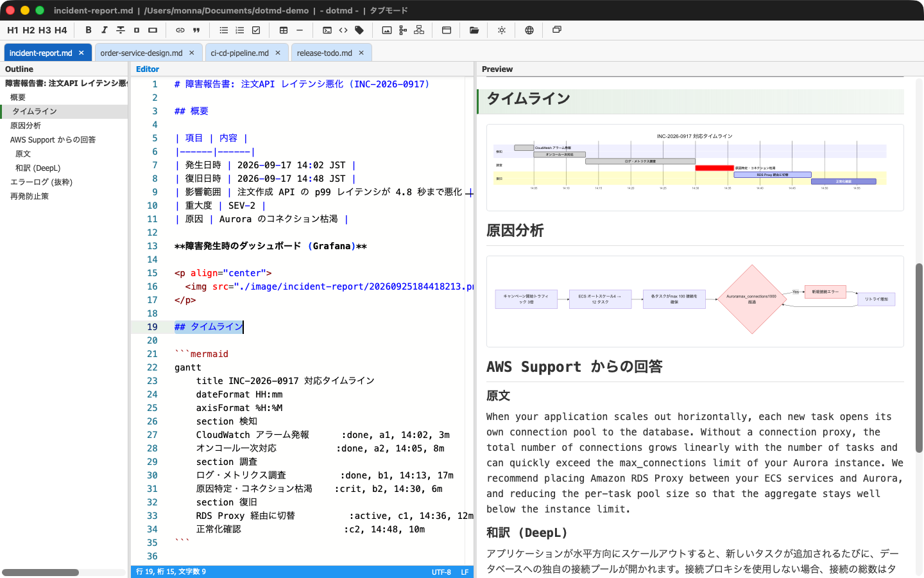The height and width of the screenshot is (578, 924).
Task: Apply H3 heading format
Action: 45,30
